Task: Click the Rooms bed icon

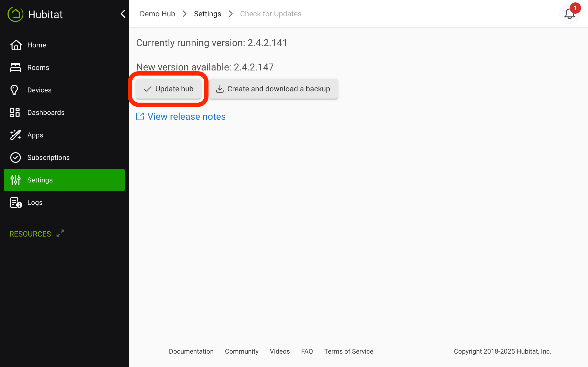Action: coord(16,68)
